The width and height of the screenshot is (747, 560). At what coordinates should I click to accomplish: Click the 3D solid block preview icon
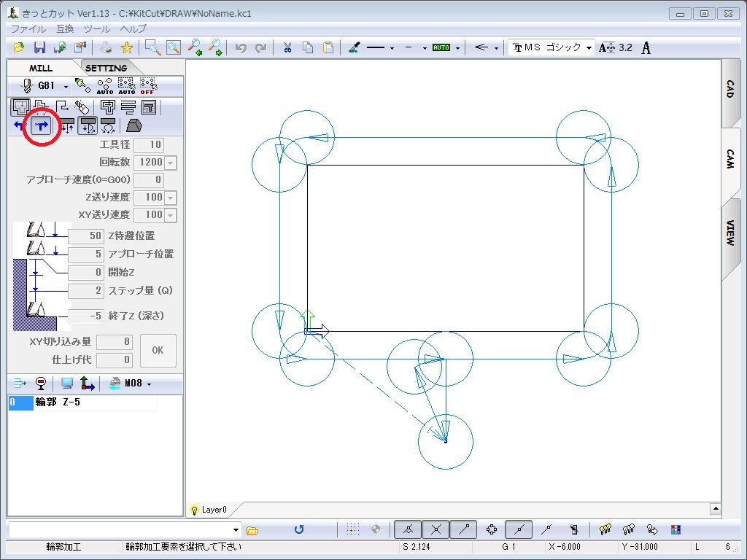[x=134, y=125]
